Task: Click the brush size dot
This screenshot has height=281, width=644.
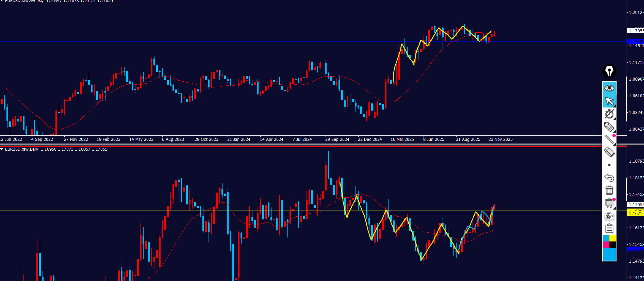Action: tap(609, 165)
